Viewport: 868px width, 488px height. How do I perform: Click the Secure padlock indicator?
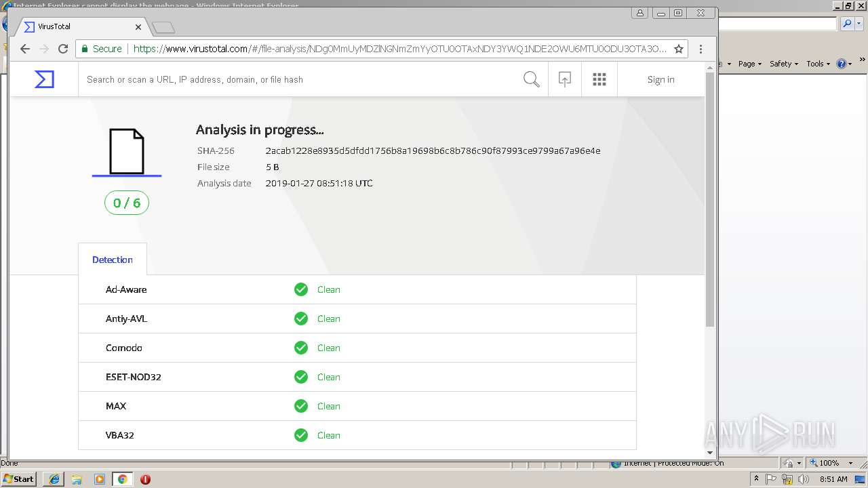[102, 49]
